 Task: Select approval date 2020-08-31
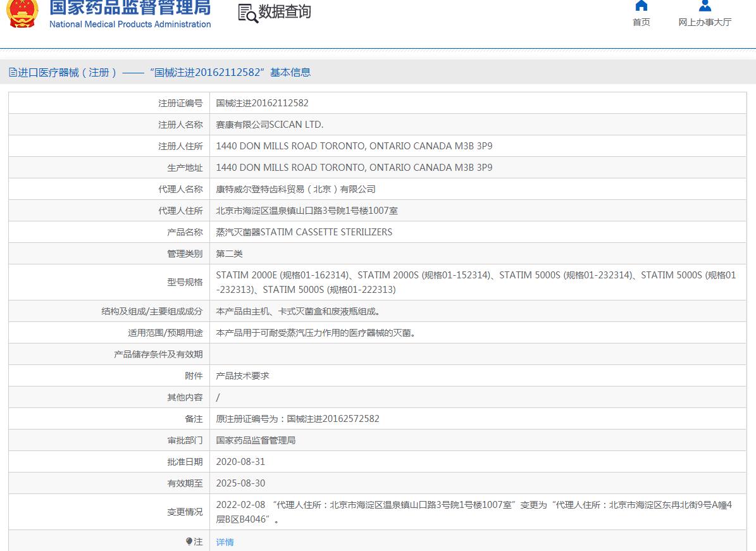pos(240,461)
